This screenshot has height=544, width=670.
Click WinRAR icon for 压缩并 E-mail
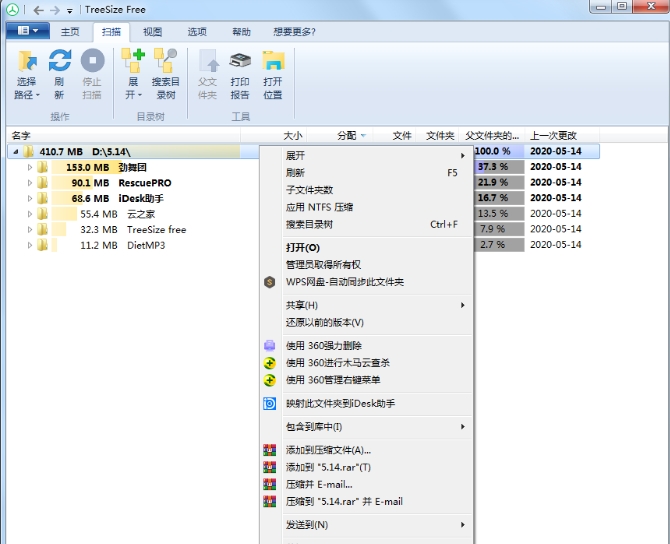[x=270, y=484]
